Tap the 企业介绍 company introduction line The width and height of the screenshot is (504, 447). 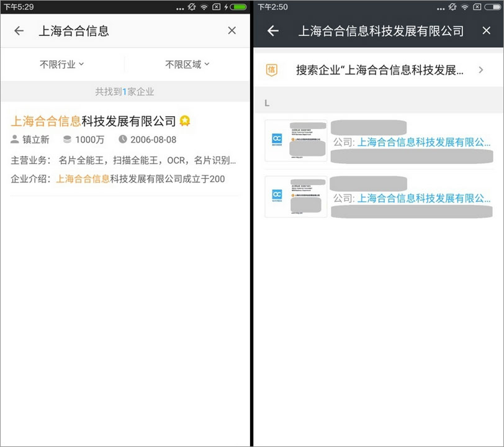[x=118, y=179]
